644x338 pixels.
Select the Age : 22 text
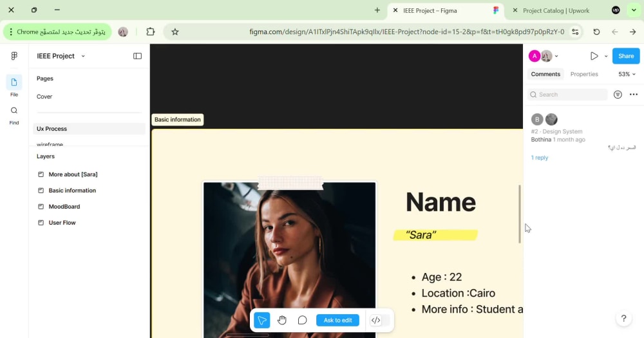point(442,277)
